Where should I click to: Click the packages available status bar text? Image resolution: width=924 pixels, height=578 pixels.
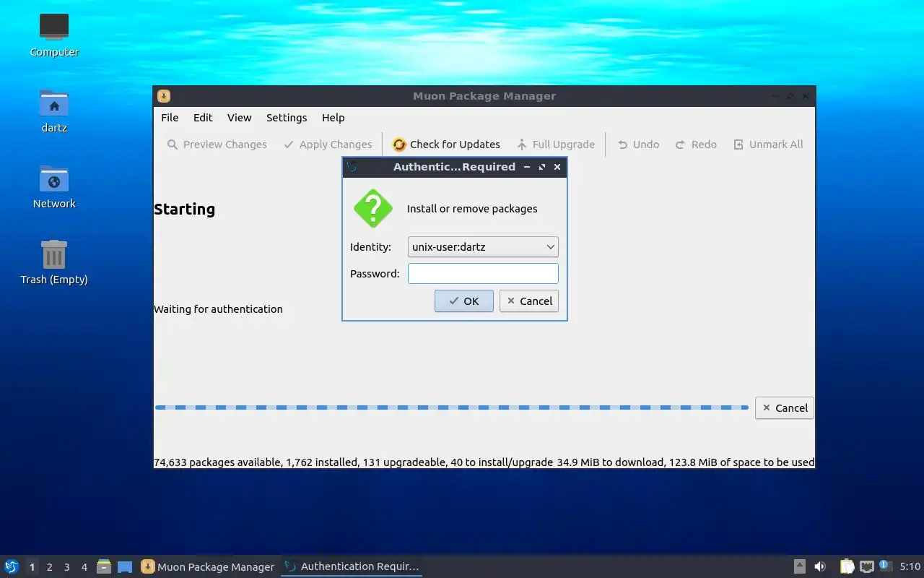[x=484, y=462]
